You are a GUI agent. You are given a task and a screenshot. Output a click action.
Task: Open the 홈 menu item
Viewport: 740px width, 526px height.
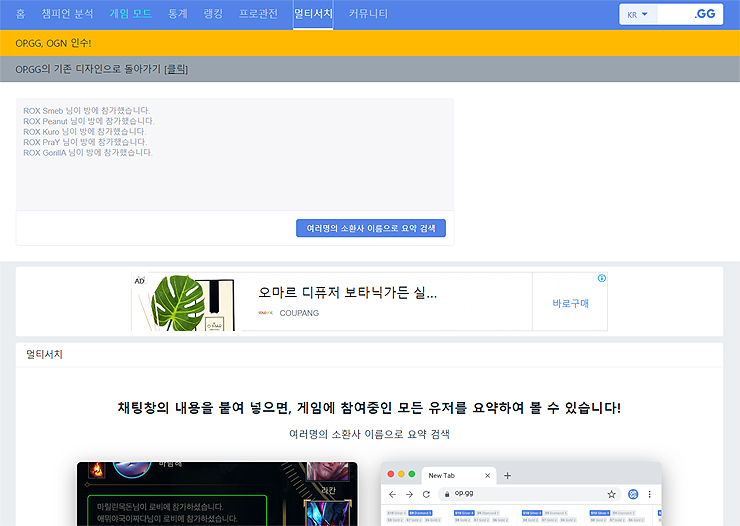click(x=20, y=14)
